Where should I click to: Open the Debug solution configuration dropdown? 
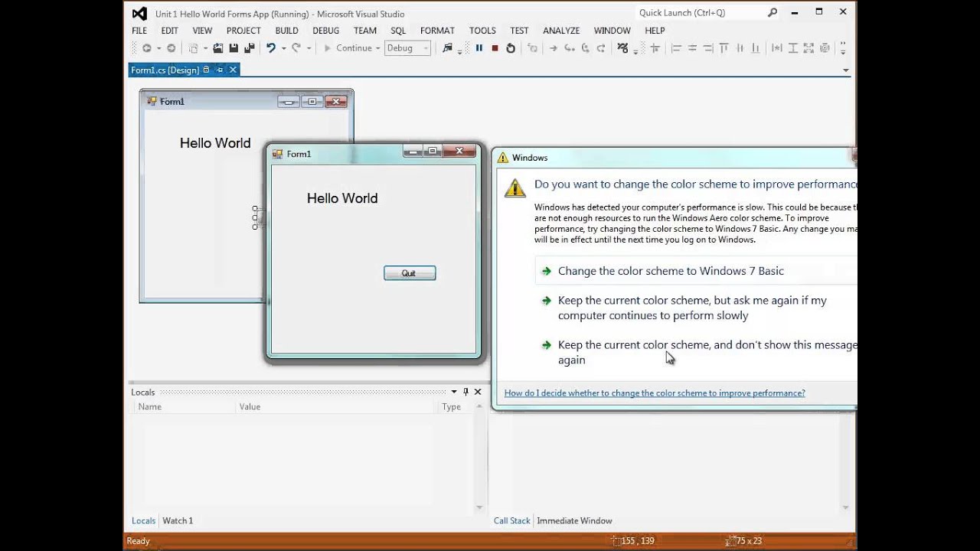(x=408, y=48)
